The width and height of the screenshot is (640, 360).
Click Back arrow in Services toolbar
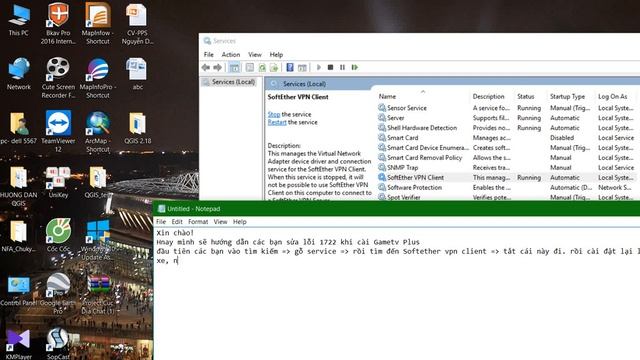coord(206,67)
